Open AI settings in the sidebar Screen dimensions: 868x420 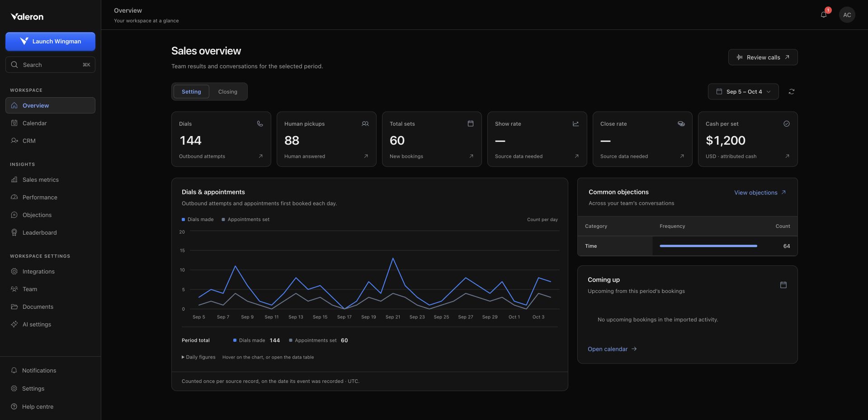[x=50, y=324]
